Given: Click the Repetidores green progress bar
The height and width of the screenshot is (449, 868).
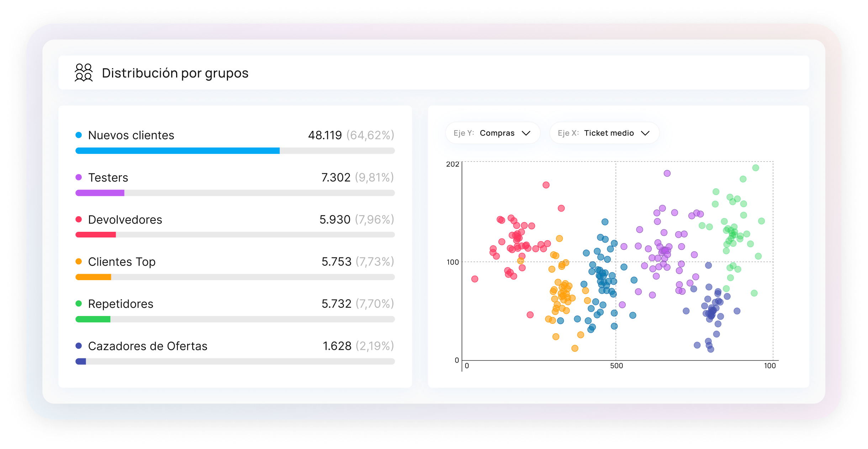Looking at the screenshot, I should (x=93, y=319).
